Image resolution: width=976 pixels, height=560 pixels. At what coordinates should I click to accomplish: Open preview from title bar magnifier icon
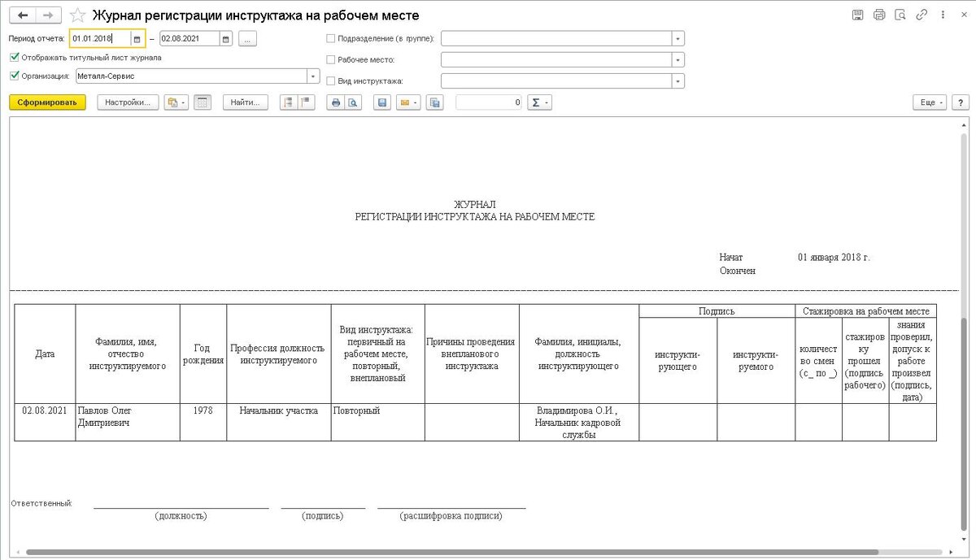pos(900,15)
